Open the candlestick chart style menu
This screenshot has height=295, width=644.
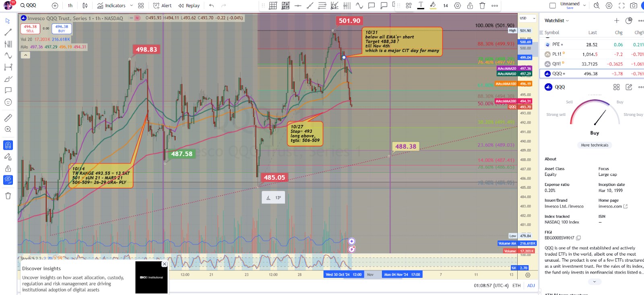coord(85,6)
